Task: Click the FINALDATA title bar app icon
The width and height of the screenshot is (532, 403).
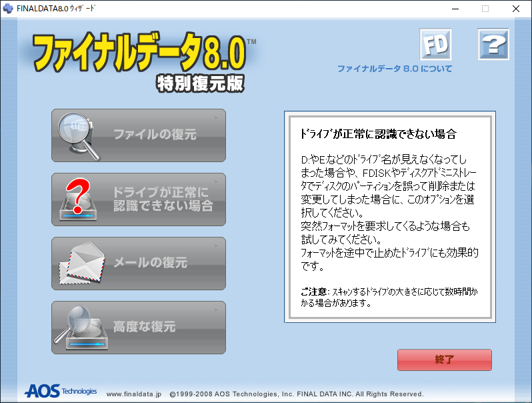Action: [7, 9]
